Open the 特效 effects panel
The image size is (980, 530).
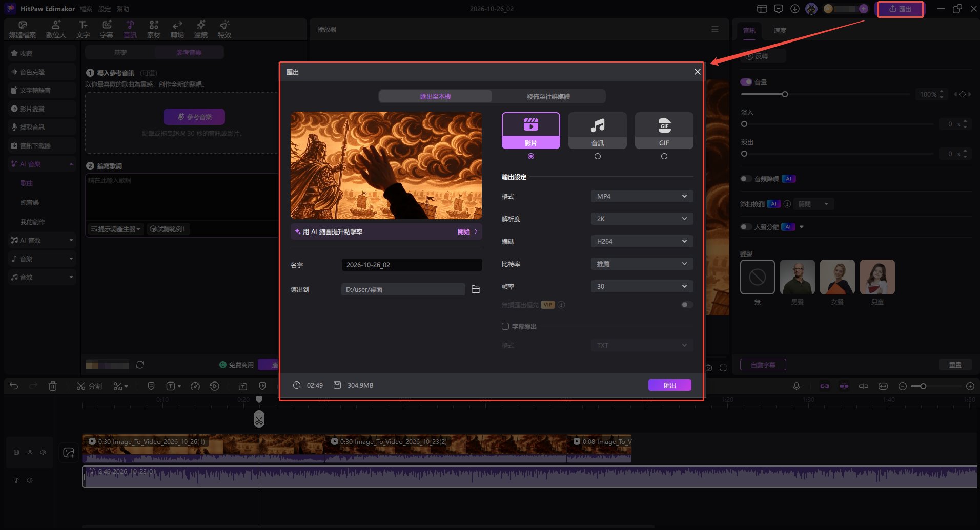pyautogui.click(x=224, y=29)
